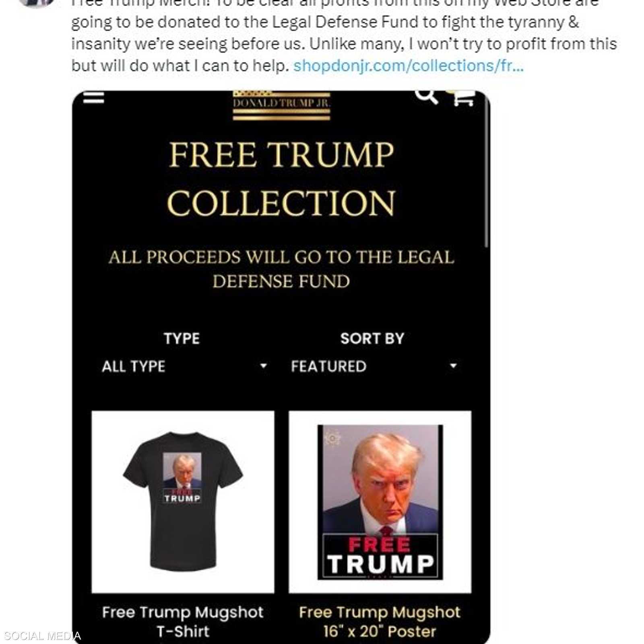This screenshot has width=644, height=644.
Task: Click the FEATURED dropdown arrow
Action: (x=453, y=366)
